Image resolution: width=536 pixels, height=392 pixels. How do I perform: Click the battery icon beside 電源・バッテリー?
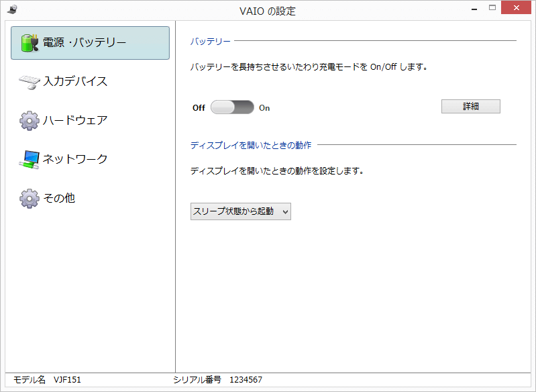(x=30, y=43)
